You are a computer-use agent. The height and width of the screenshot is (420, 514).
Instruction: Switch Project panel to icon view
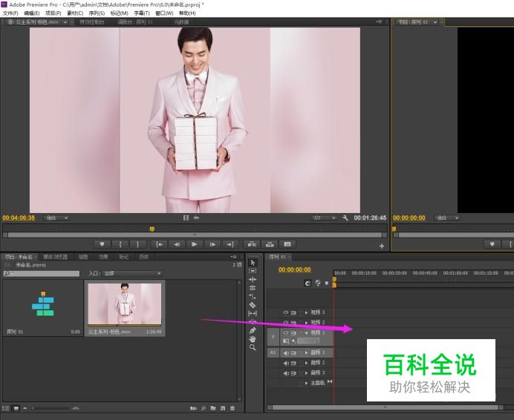click(16, 408)
